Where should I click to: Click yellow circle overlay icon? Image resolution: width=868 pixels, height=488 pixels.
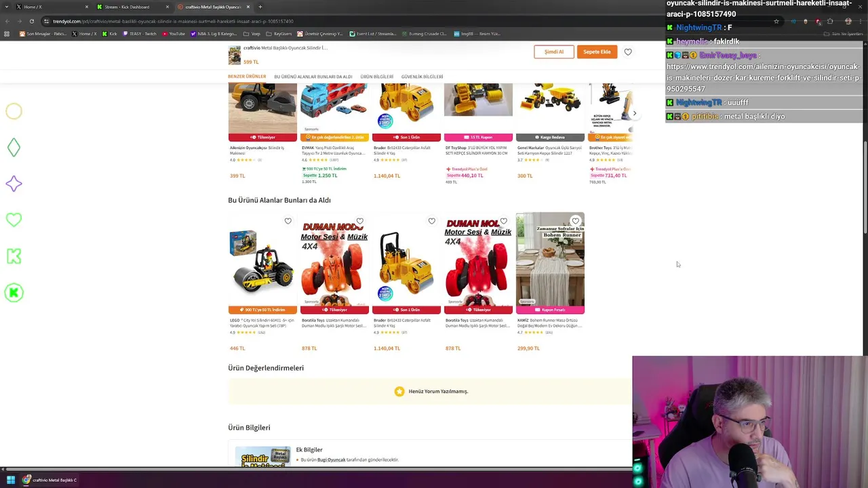[x=14, y=111]
